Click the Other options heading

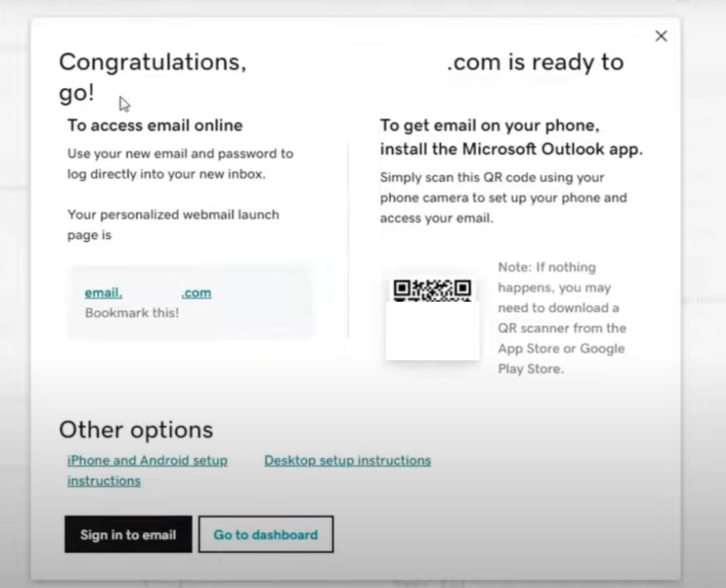point(136,429)
